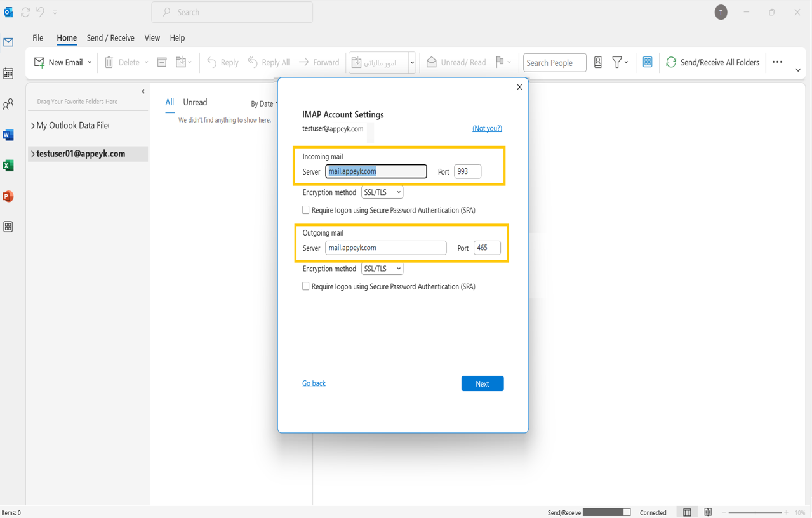Switch to Normal view icon in the status bar
The image size is (812, 518).
coord(687,512)
